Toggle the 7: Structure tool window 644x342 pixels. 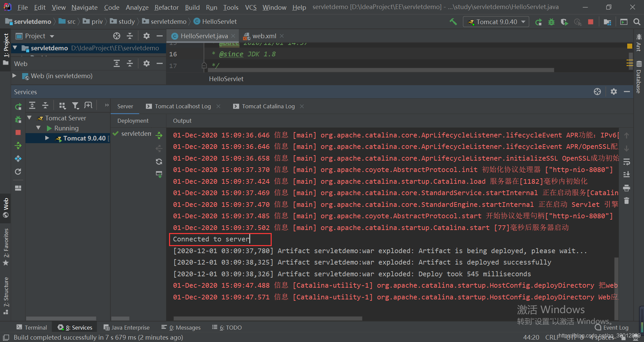coord(6,296)
